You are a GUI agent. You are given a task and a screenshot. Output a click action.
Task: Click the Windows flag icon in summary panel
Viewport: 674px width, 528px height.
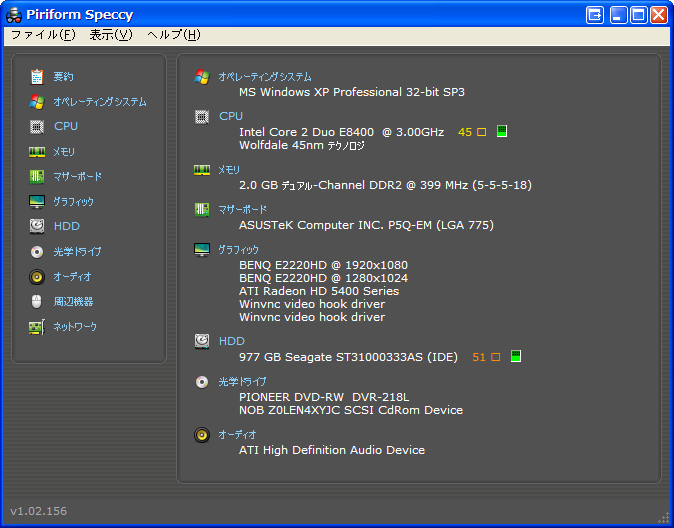point(202,77)
